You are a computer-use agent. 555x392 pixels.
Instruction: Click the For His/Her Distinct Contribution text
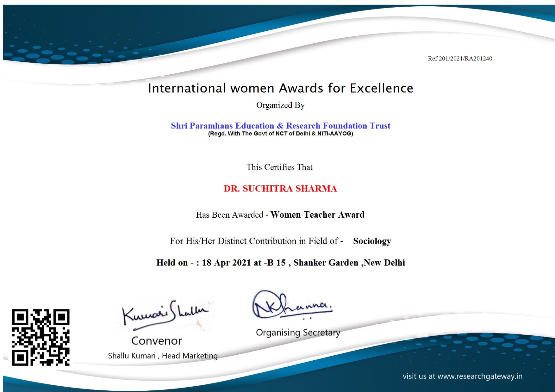click(254, 241)
